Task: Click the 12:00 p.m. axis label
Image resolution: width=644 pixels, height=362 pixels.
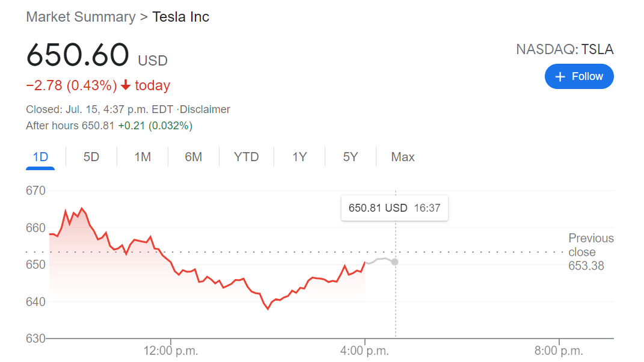Action: pyautogui.click(x=171, y=351)
